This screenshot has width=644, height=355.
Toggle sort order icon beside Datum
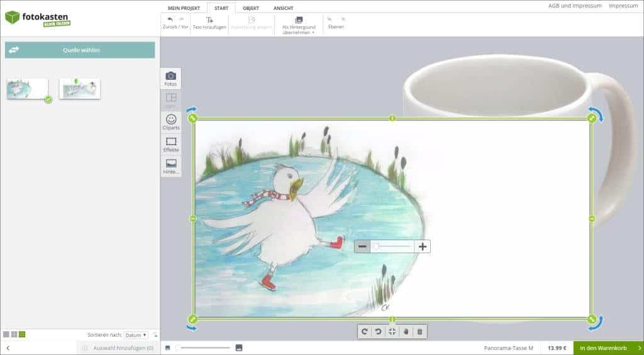coord(155,336)
